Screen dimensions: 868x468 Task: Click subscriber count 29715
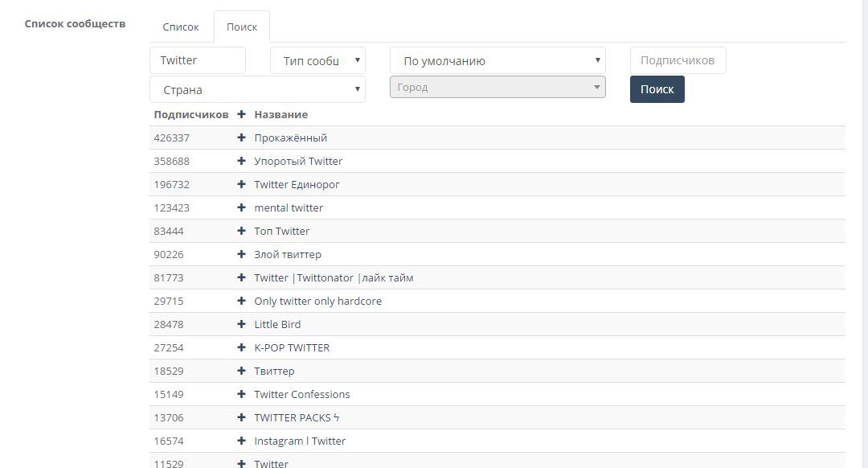(x=169, y=301)
